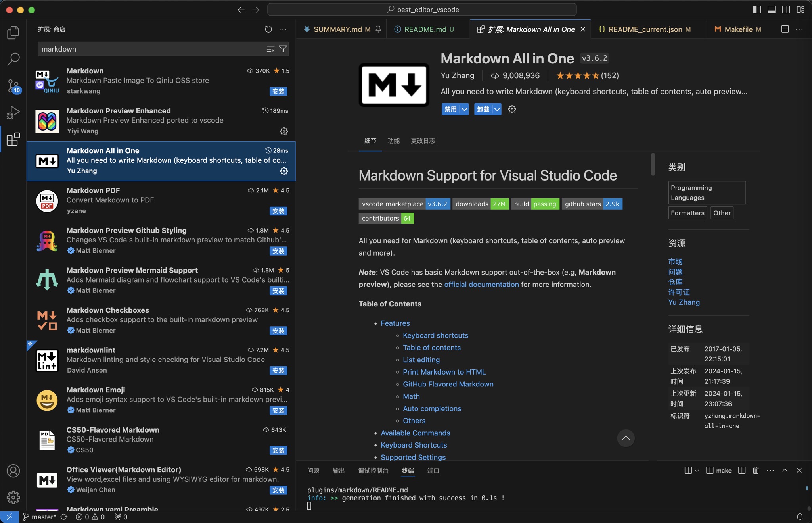This screenshot has width=812, height=523.
Task: Maximize panel size chevron up
Action: point(785,470)
